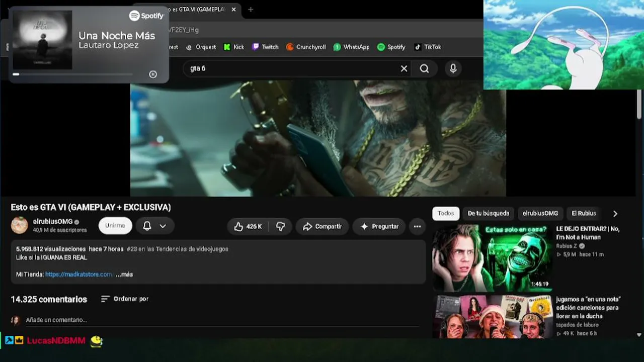Open the WhatsApp bookmark

tap(351, 47)
